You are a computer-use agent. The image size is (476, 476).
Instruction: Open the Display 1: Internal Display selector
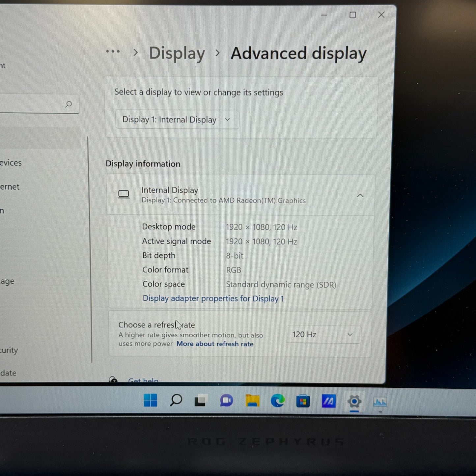point(177,120)
